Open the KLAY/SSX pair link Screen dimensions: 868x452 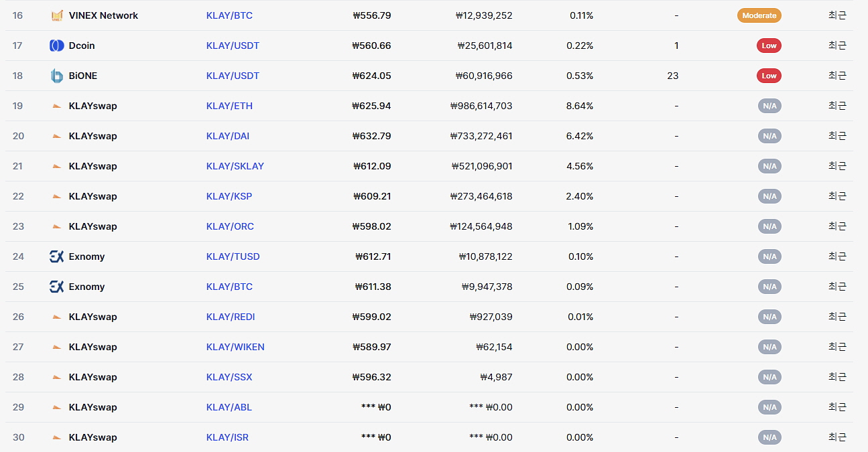[x=229, y=377]
